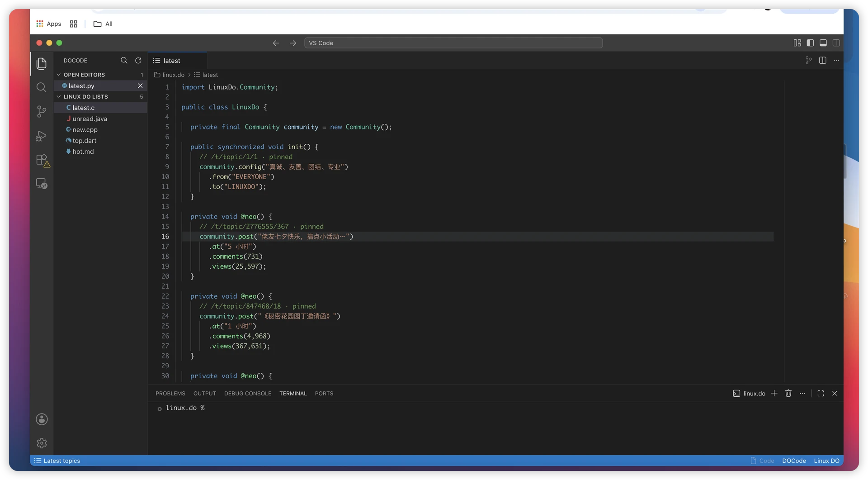Close the terminal panel

click(x=835, y=394)
